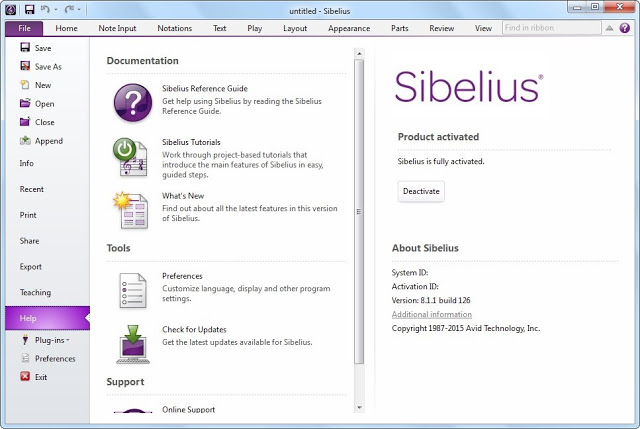Open the Additional information link

(x=431, y=314)
